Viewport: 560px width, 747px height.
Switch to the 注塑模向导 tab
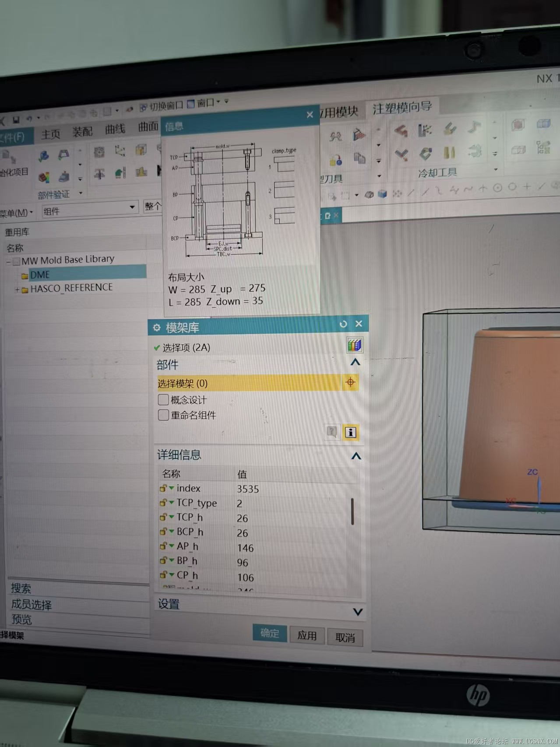pyautogui.click(x=402, y=108)
